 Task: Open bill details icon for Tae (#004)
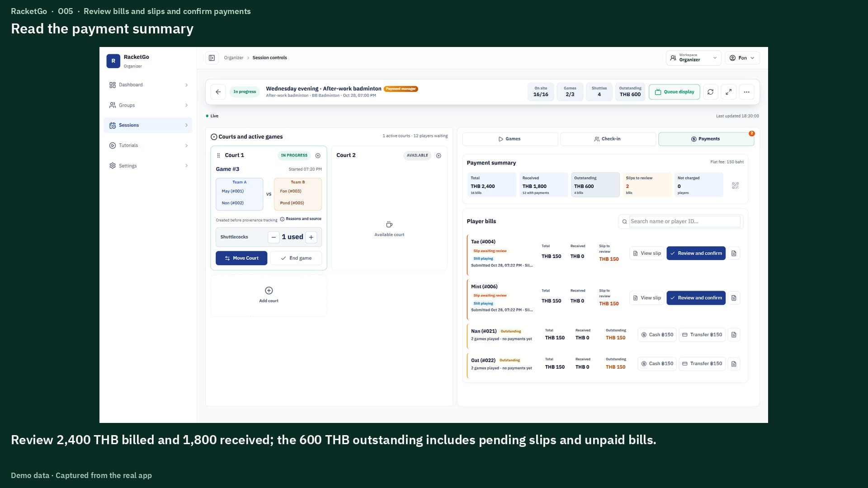coord(734,253)
